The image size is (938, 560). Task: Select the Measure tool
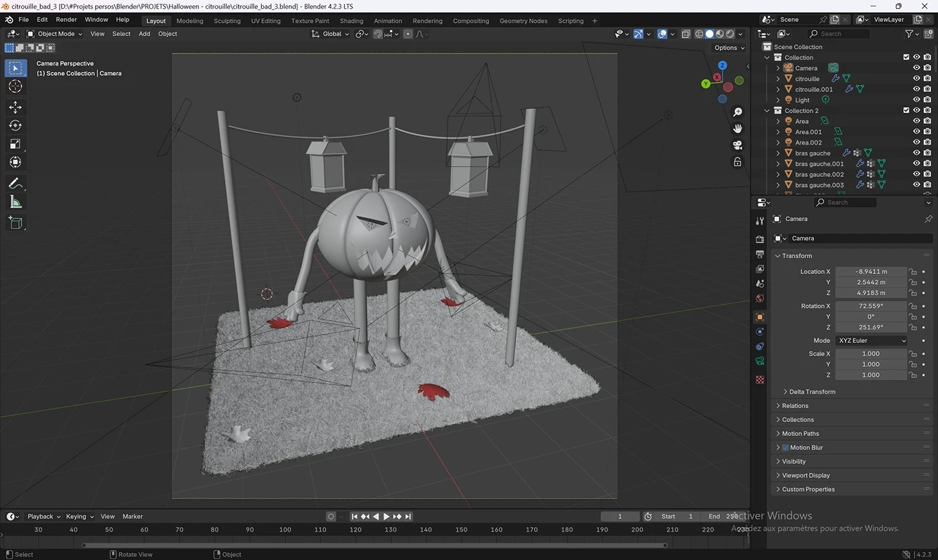[x=15, y=202]
